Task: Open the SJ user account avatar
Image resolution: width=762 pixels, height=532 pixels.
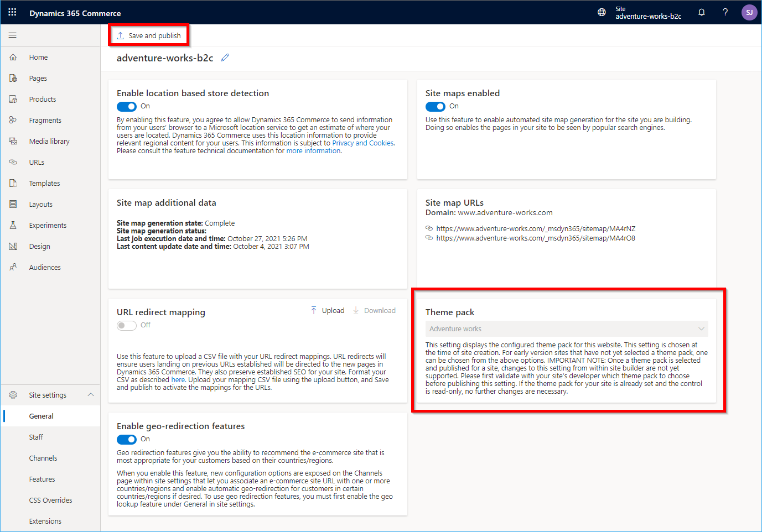Action: 749,12
